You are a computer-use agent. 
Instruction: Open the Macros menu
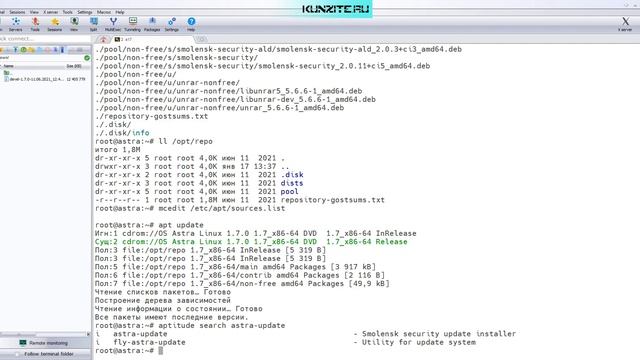click(104, 12)
